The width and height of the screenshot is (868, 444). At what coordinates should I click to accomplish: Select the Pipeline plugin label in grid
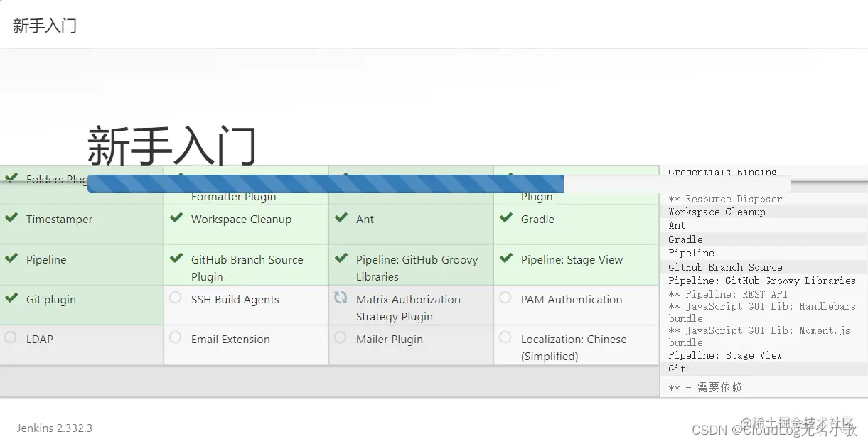click(x=46, y=260)
